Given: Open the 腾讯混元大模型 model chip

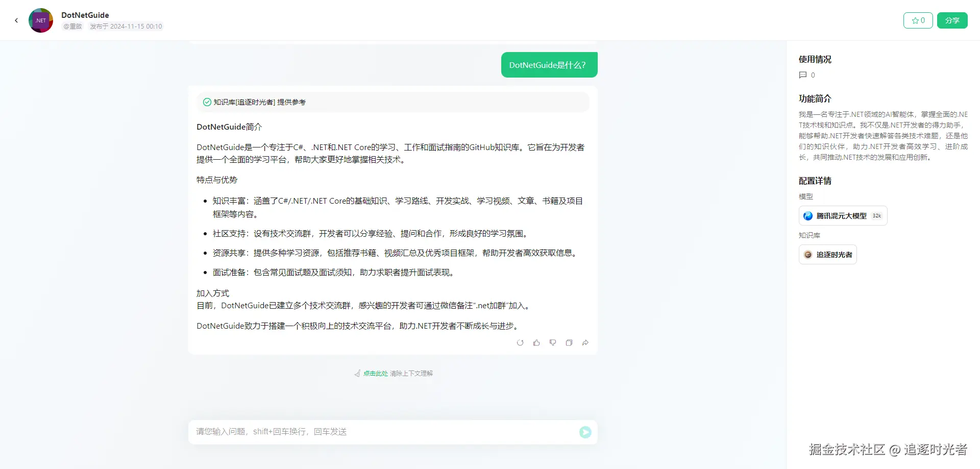Looking at the screenshot, I should click(x=843, y=216).
